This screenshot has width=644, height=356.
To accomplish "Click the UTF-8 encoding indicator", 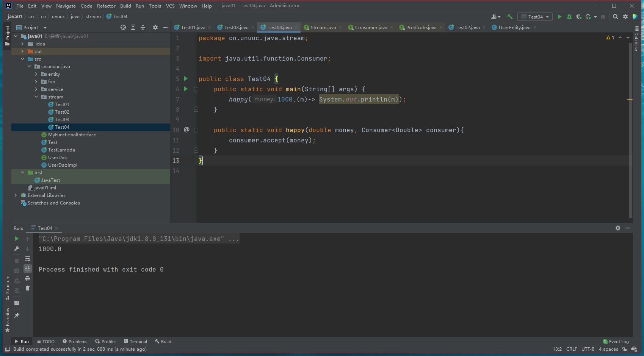I will pyautogui.click(x=588, y=349).
